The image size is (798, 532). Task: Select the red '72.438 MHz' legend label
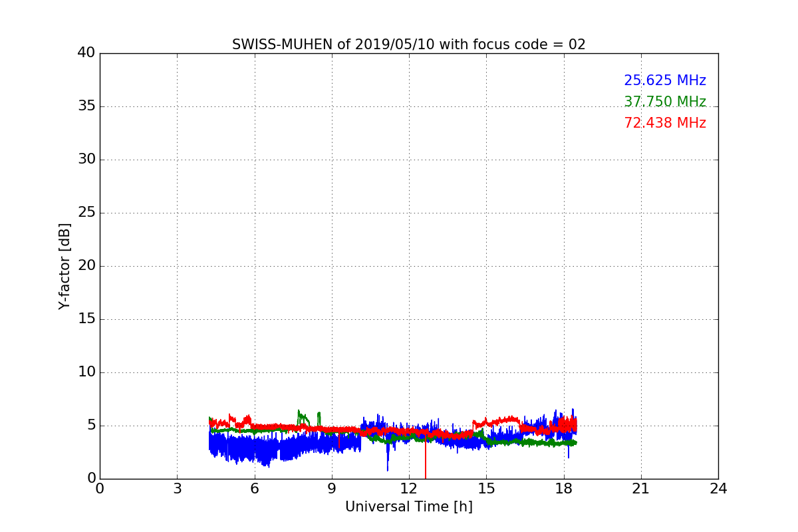[x=665, y=123]
